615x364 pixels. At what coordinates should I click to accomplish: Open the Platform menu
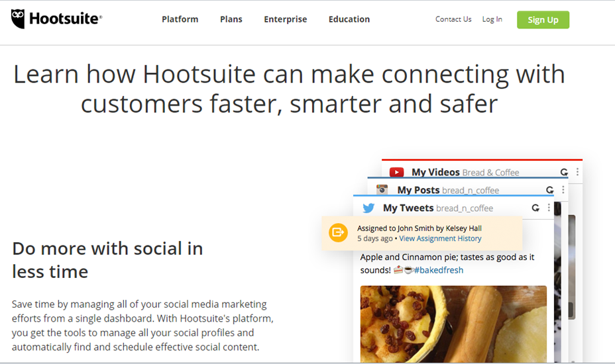click(x=180, y=19)
